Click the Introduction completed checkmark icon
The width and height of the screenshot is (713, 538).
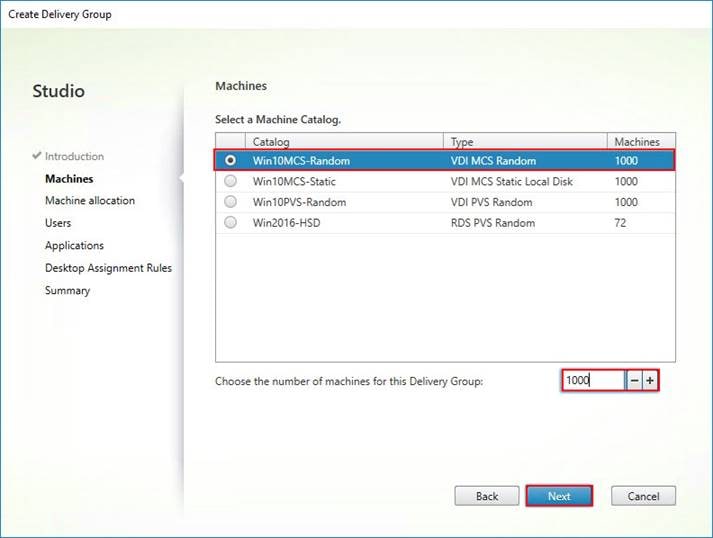pos(37,156)
